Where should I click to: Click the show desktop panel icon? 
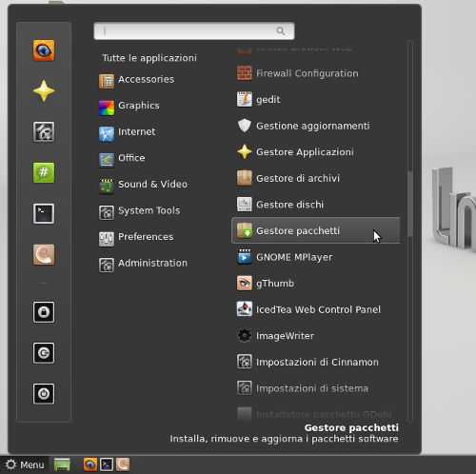pos(62,464)
